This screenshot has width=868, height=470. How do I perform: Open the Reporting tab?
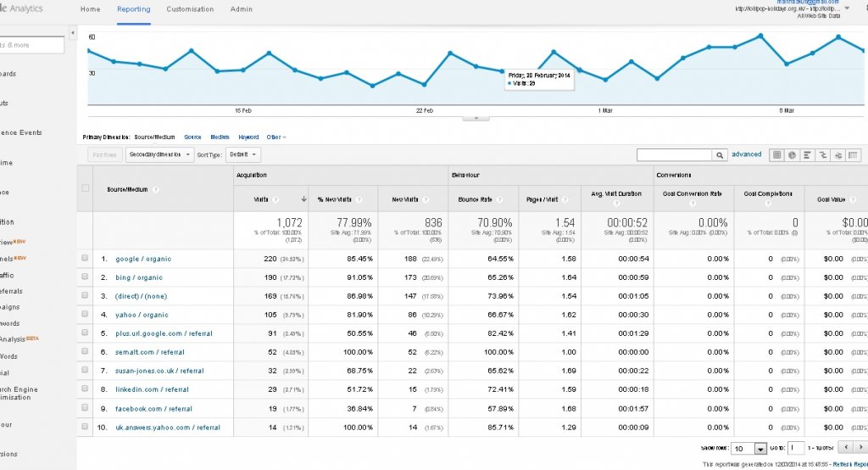(x=133, y=9)
